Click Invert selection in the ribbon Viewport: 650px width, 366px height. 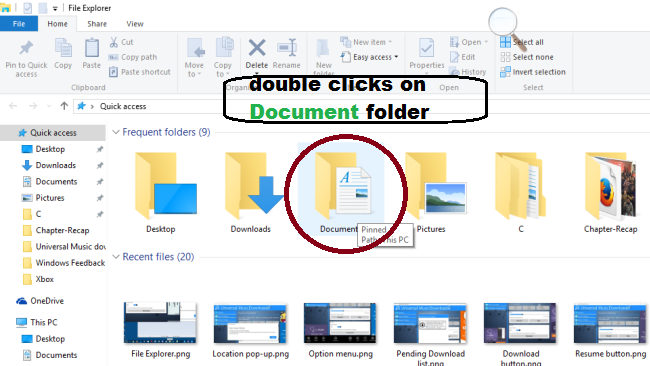(533, 72)
